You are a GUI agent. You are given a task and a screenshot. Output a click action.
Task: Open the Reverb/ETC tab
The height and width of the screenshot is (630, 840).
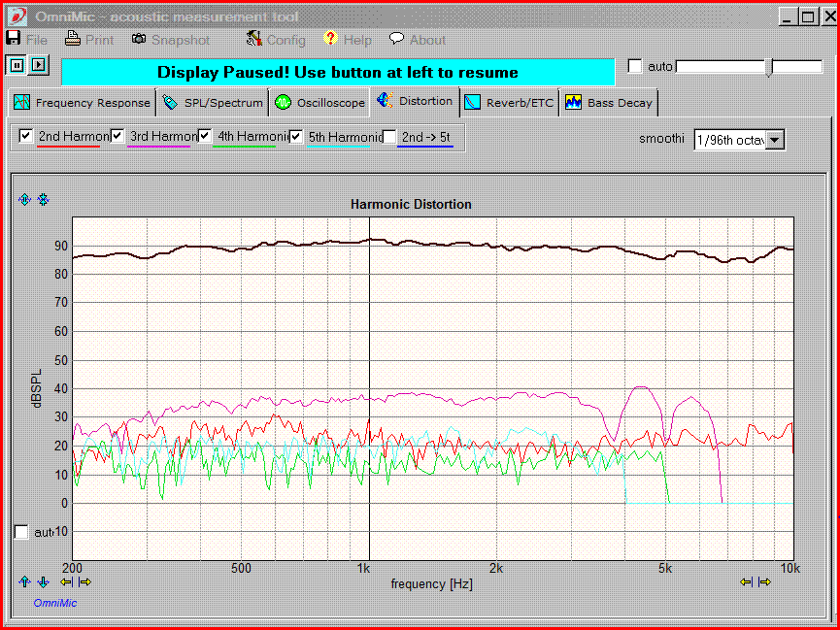(x=509, y=103)
